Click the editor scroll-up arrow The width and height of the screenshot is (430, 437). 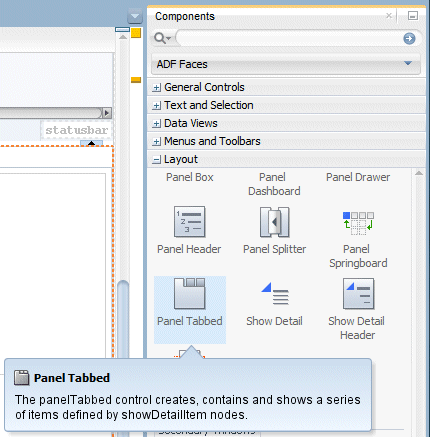point(123,37)
